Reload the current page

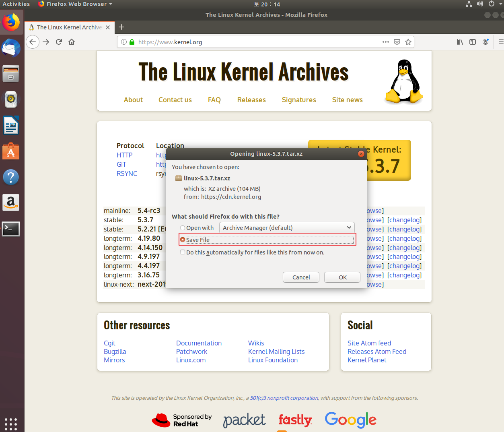59,42
